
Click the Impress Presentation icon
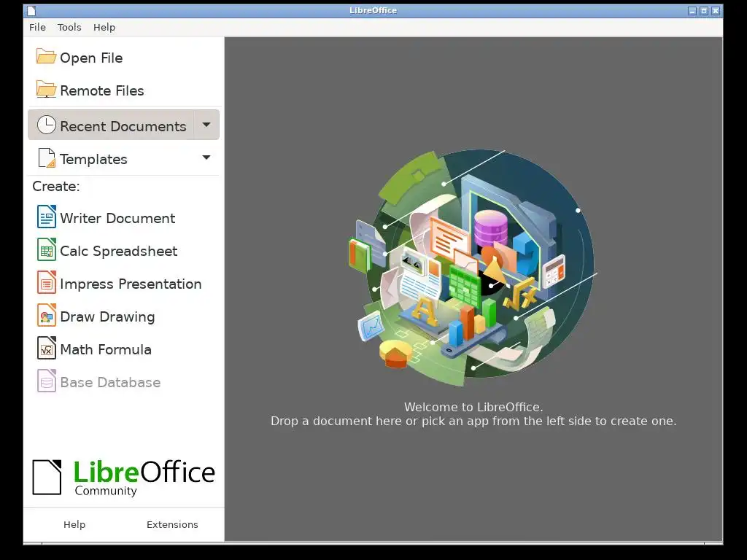click(46, 282)
